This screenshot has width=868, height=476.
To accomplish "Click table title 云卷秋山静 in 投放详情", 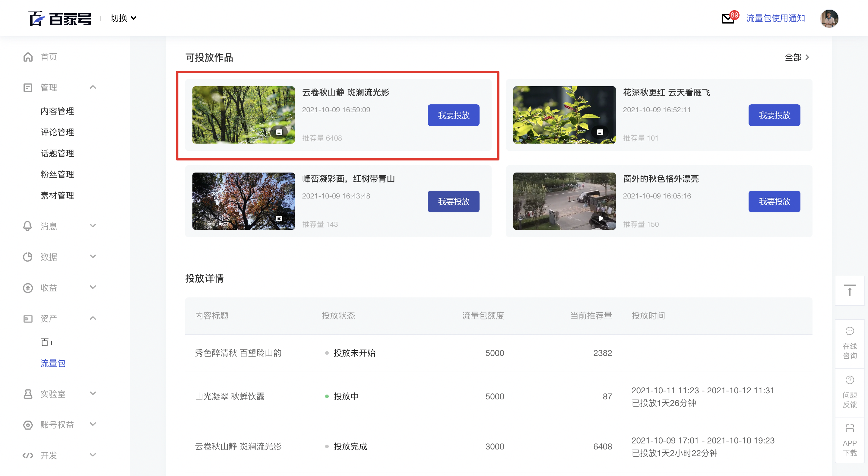I will tap(238, 447).
